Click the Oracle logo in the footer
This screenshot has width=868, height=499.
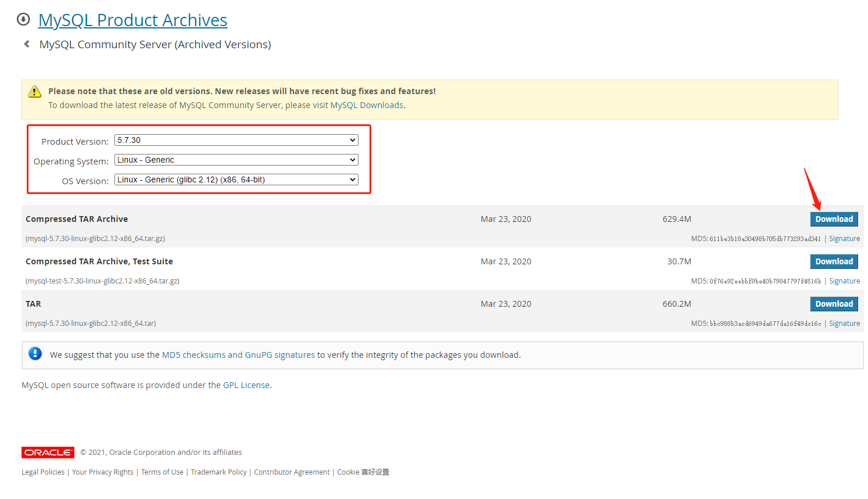click(x=48, y=453)
